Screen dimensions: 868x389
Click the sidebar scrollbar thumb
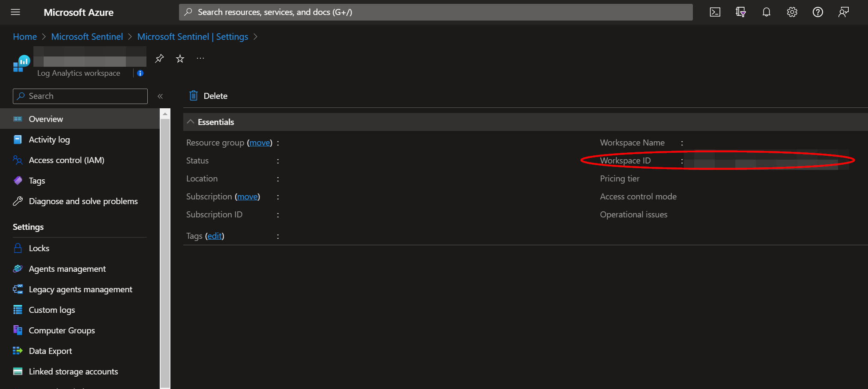point(165,252)
